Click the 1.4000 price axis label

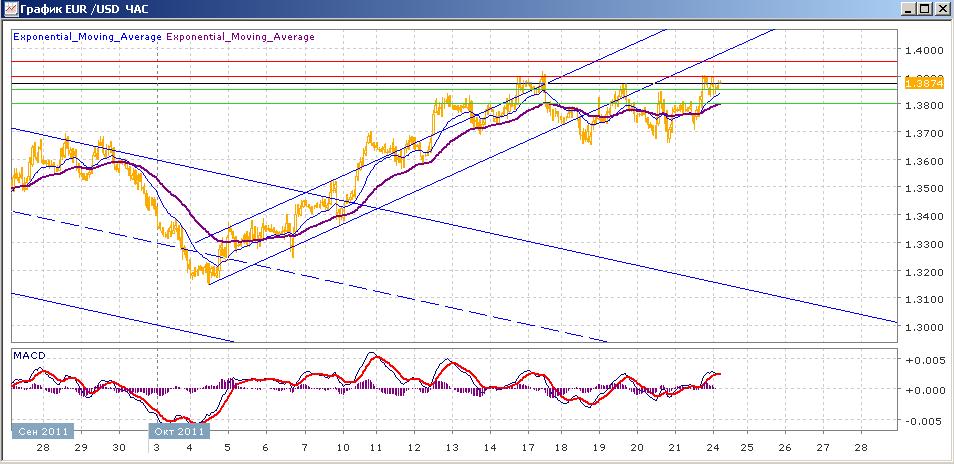tap(924, 50)
